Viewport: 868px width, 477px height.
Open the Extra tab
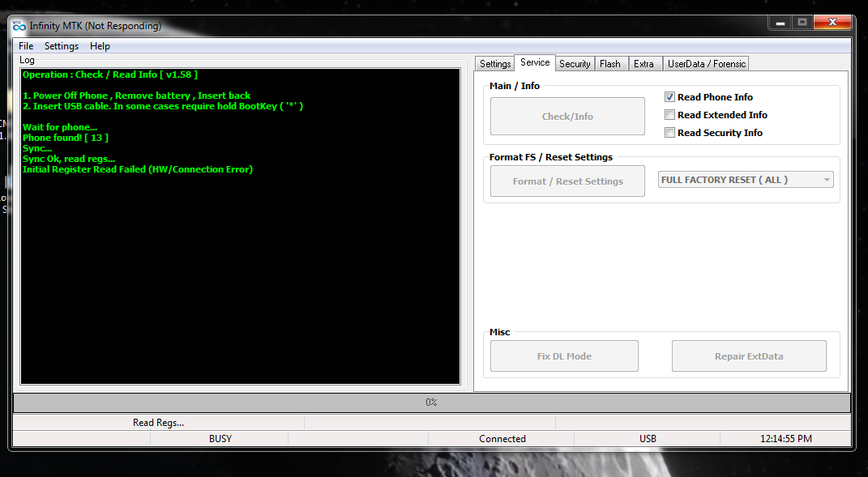[644, 64]
